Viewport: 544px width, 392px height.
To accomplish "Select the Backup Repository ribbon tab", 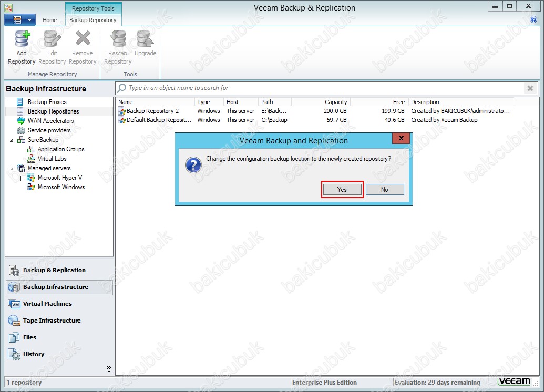I will [93, 20].
